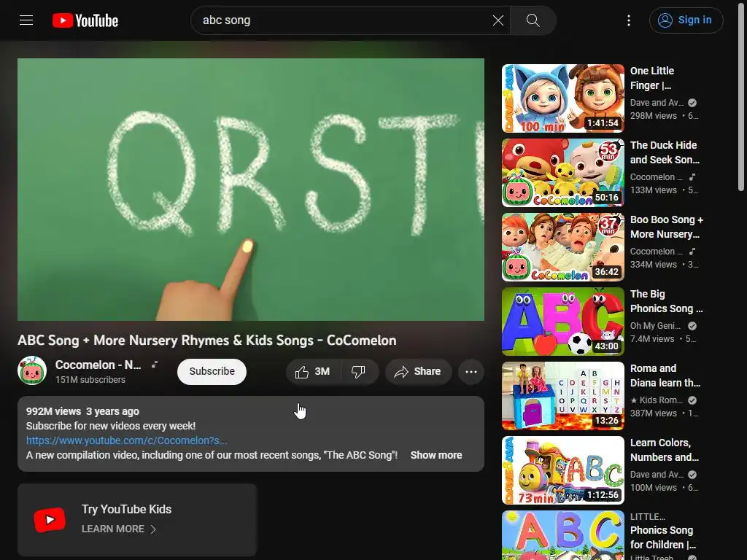The width and height of the screenshot is (747, 560).
Task: Click the 151M subscribers text
Action: (90, 379)
